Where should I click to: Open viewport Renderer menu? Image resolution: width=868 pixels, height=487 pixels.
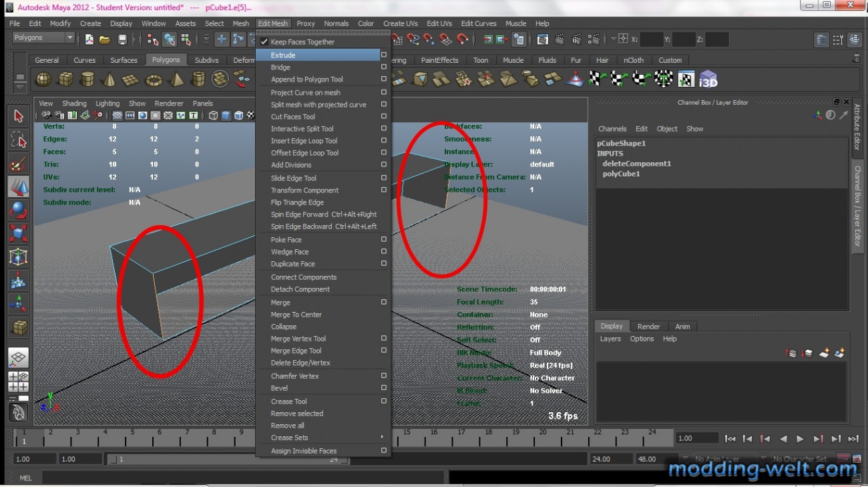point(169,104)
